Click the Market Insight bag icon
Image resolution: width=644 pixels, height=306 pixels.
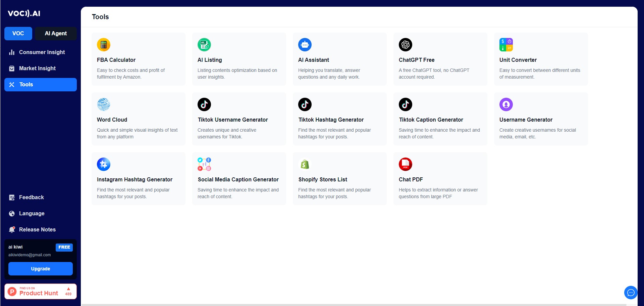[12, 69]
